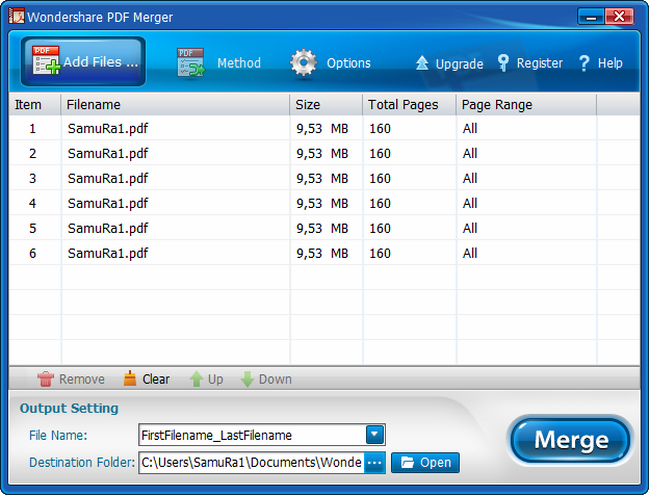Sort by the Item column header
This screenshot has width=650, height=496.
pyautogui.click(x=34, y=104)
